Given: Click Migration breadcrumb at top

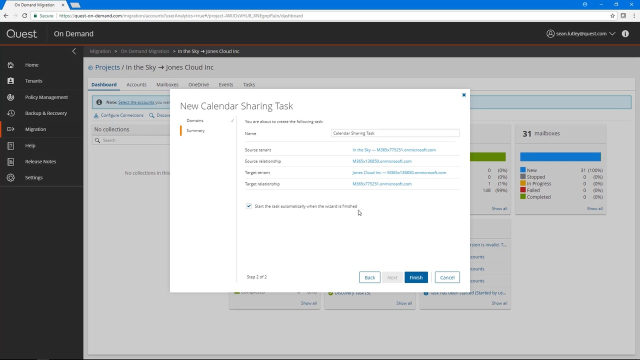Looking at the screenshot, I should [x=100, y=51].
